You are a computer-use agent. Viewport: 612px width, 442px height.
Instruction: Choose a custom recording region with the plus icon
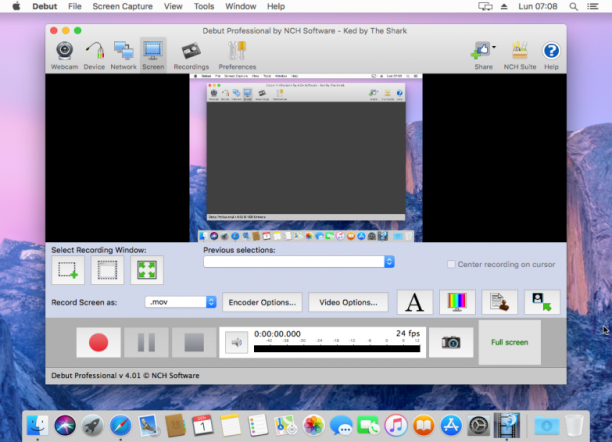click(68, 270)
